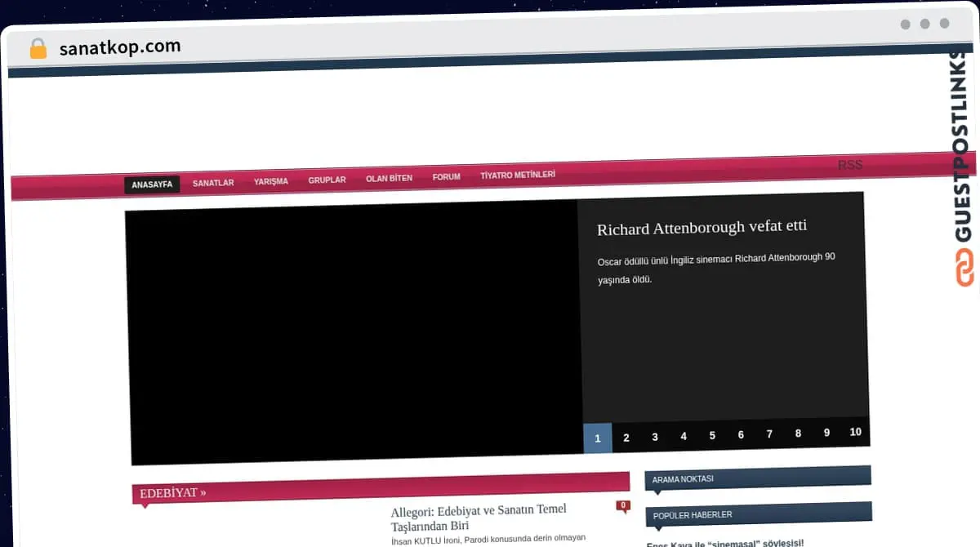Open the Edebiyat » section heading
Screen dimensions: 980x547
(173, 493)
